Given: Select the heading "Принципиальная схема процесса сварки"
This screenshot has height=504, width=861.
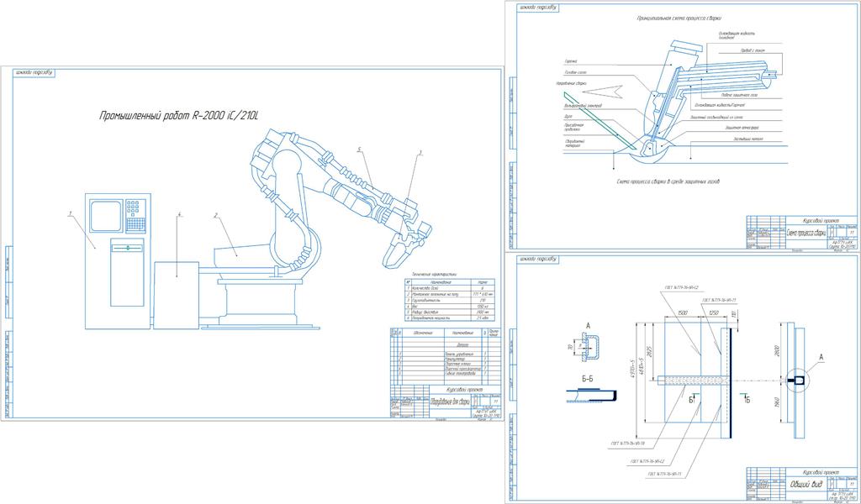Looking at the screenshot, I should coord(679,18).
